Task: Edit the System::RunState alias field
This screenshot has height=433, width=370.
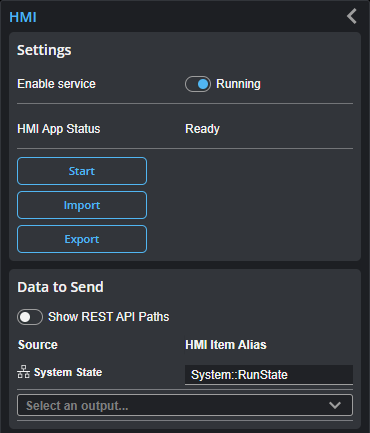Action: pyautogui.click(x=269, y=375)
